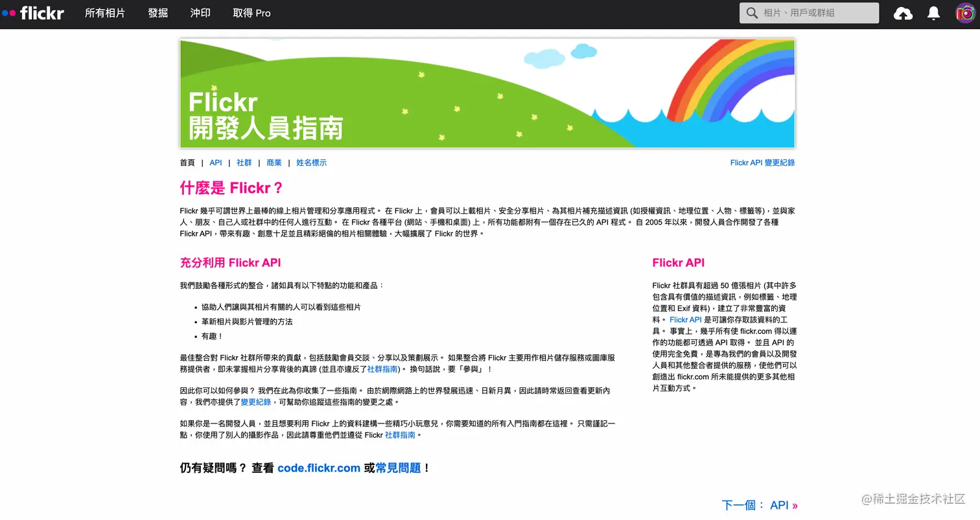Visit code.flickr.com
980x520 pixels.
click(x=318, y=467)
